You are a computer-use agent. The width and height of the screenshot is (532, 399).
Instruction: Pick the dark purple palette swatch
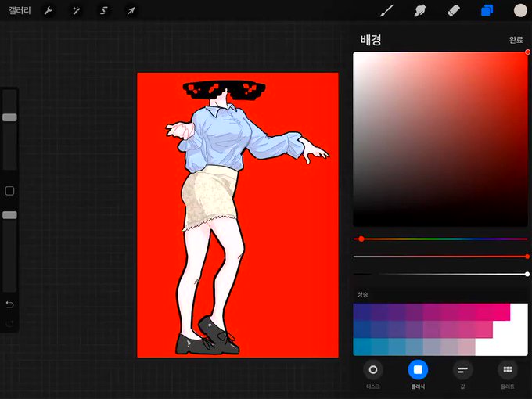[x=361, y=312]
